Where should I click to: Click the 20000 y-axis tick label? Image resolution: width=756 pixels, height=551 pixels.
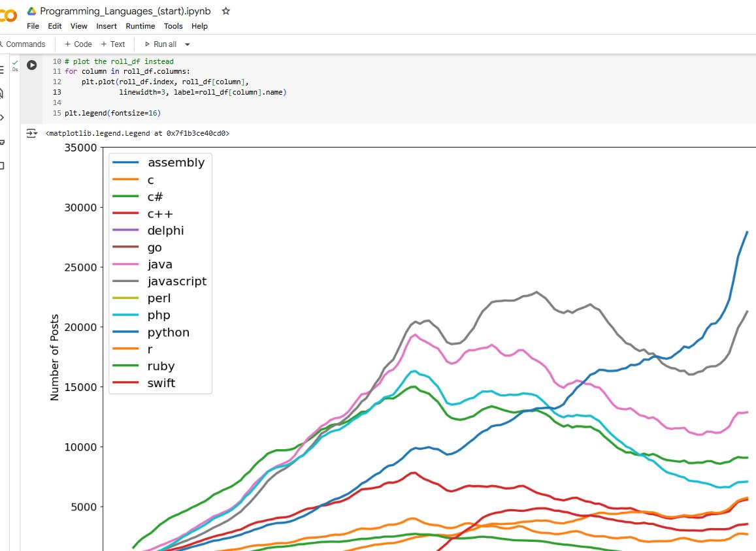coord(81,328)
